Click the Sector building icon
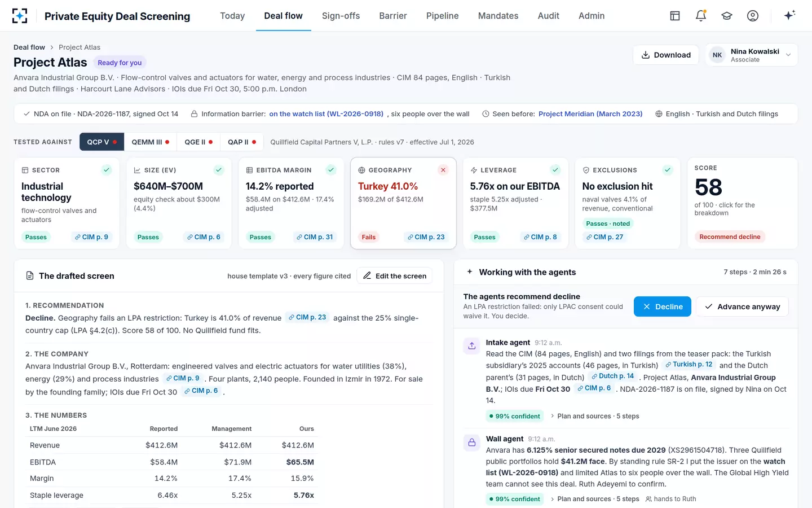This screenshot has height=508, width=812. [x=25, y=170]
